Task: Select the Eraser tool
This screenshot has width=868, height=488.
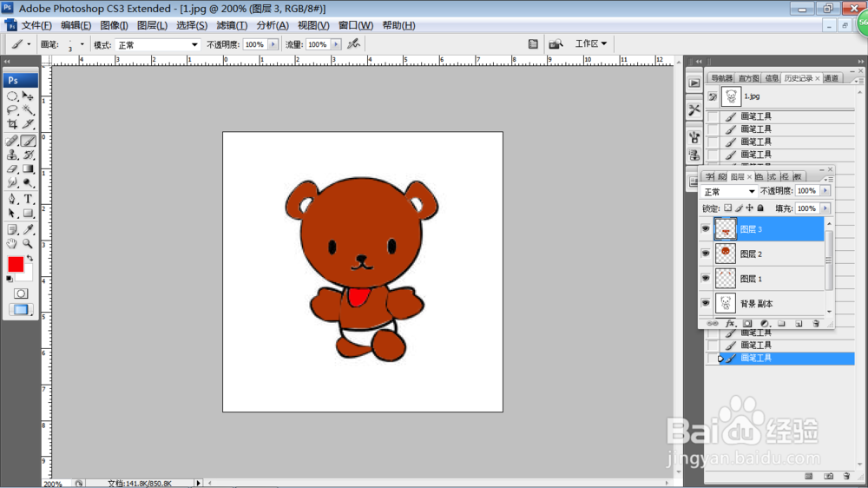Action: (x=12, y=169)
